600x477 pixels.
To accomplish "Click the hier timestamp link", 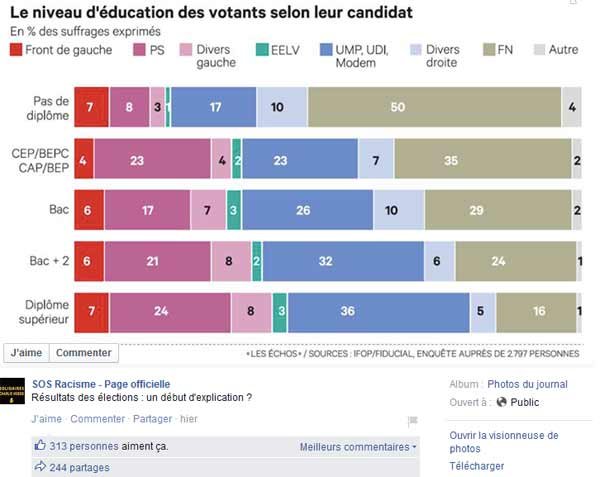I will coord(189,419).
